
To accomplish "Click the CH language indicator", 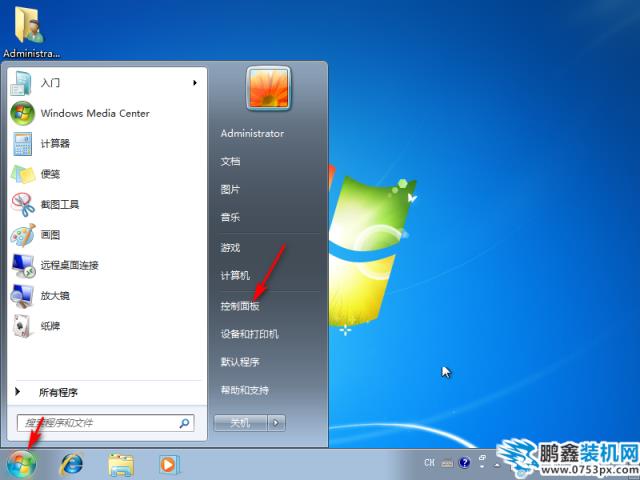I will (429, 463).
